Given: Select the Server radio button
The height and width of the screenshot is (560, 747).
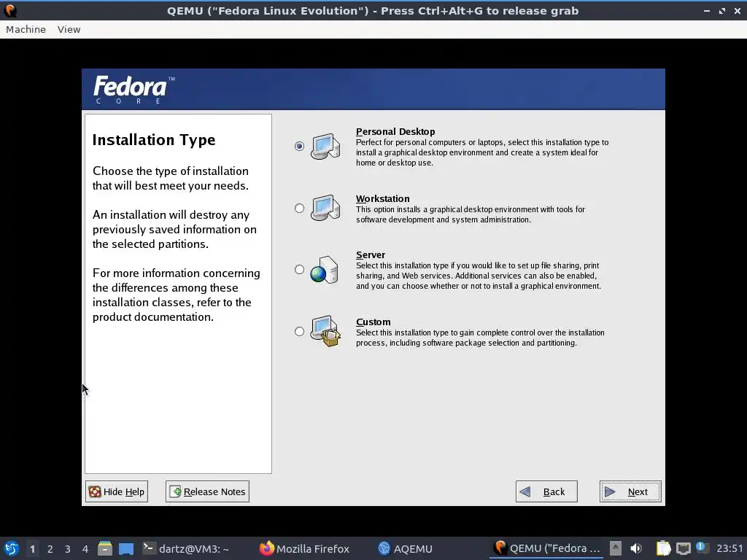Looking at the screenshot, I should click(x=299, y=270).
